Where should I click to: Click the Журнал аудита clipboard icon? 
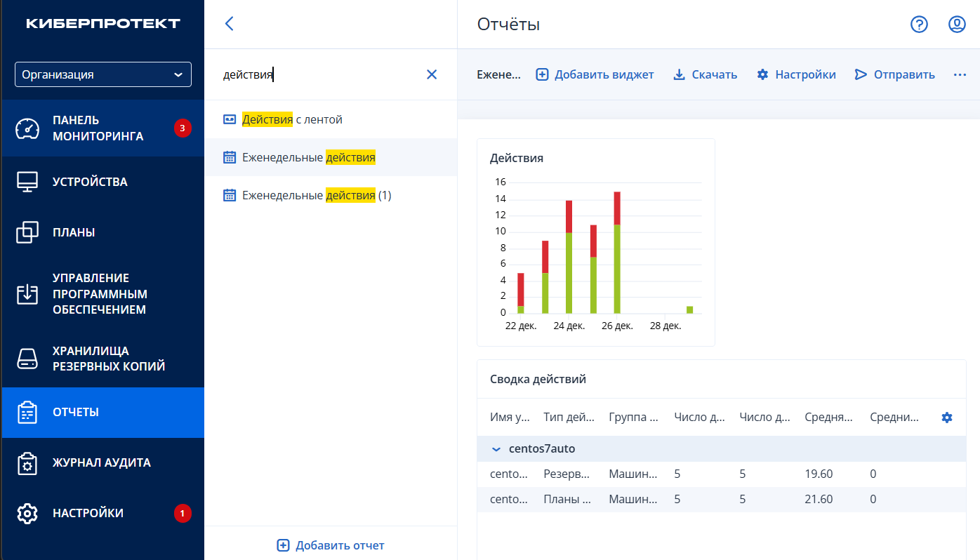coord(27,462)
